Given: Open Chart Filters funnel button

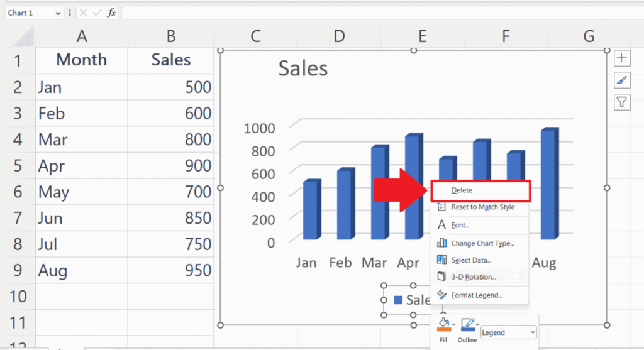Looking at the screenshot, I should 621,102.
